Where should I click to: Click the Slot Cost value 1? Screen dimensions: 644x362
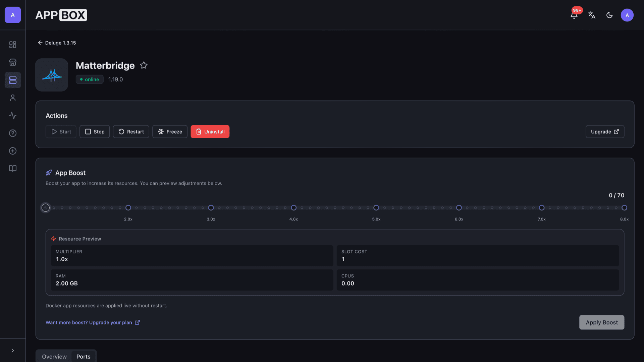coord(343,259)
